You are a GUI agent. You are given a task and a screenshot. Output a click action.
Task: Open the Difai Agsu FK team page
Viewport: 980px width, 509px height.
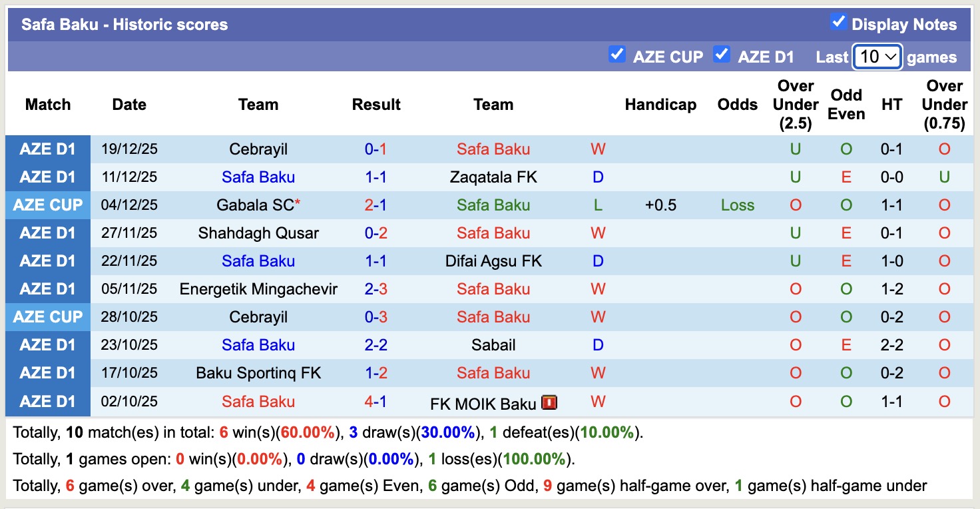(493, 260)
